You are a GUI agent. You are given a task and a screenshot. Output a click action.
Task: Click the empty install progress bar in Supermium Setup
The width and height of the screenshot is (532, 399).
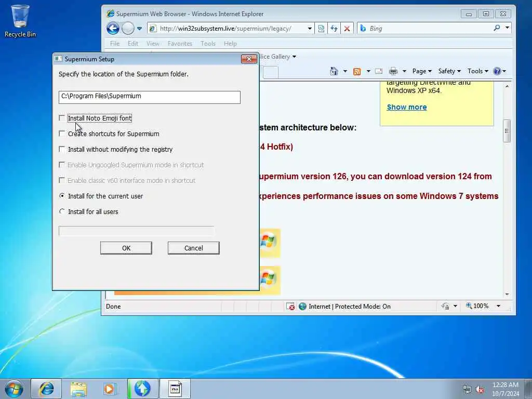pyautogui.click(x=137, y=231)
